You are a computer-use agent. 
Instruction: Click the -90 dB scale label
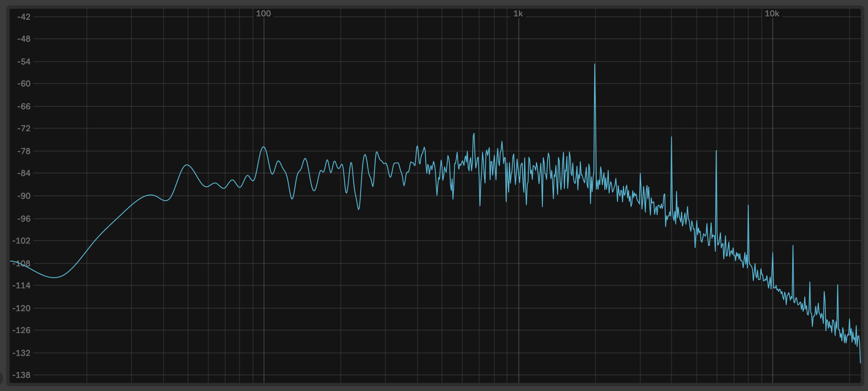click(x=24, y=196)
